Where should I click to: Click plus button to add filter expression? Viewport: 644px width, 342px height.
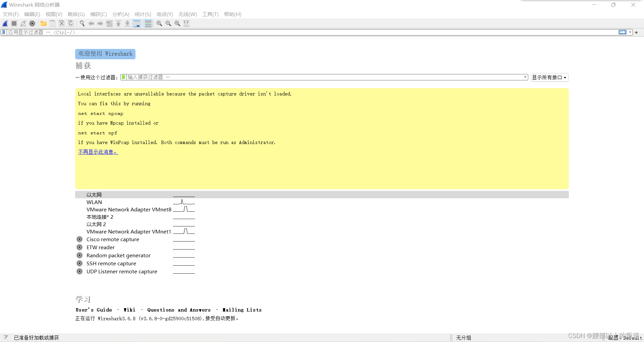[x=636, y=32]
